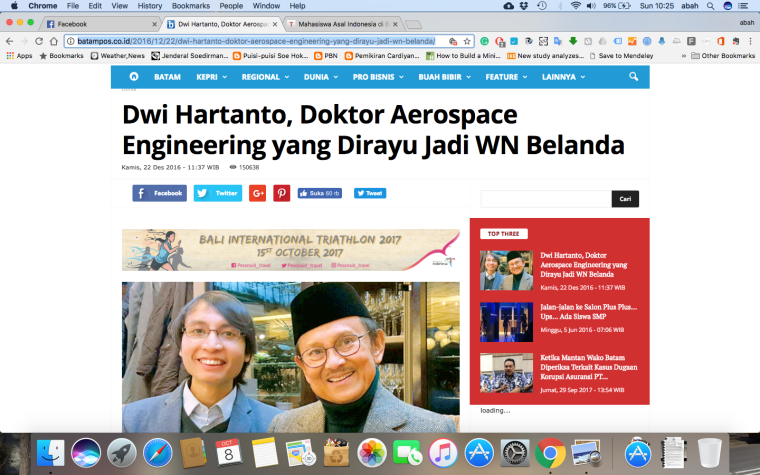Open the site home icon in nav bar
The width and height of the screenshot is (760, 475).
pyautogui.click(x=134, y=77)
